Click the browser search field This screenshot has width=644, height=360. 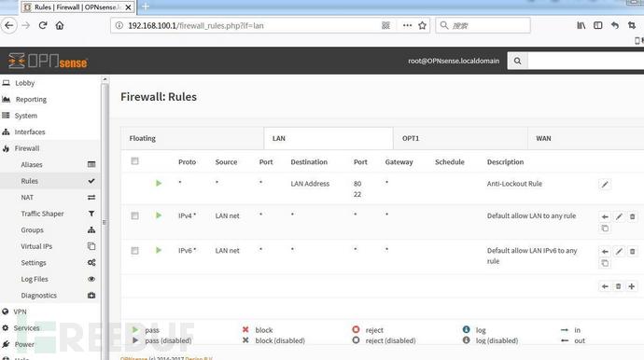pos(483,25)
